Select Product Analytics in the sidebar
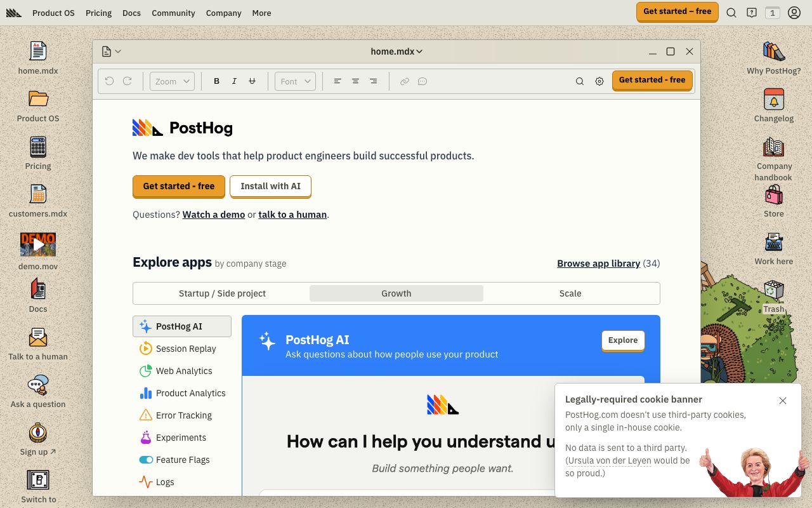 click(x=190, y=393)
